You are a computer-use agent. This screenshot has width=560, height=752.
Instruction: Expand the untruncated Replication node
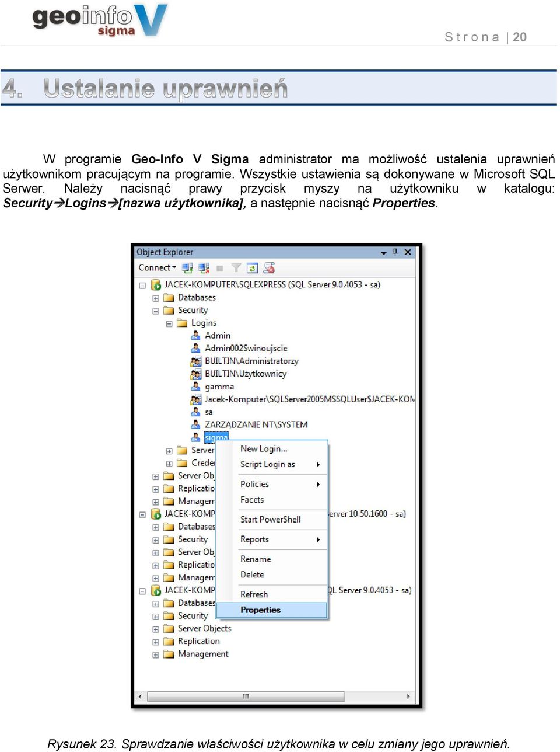pos(156,642)
